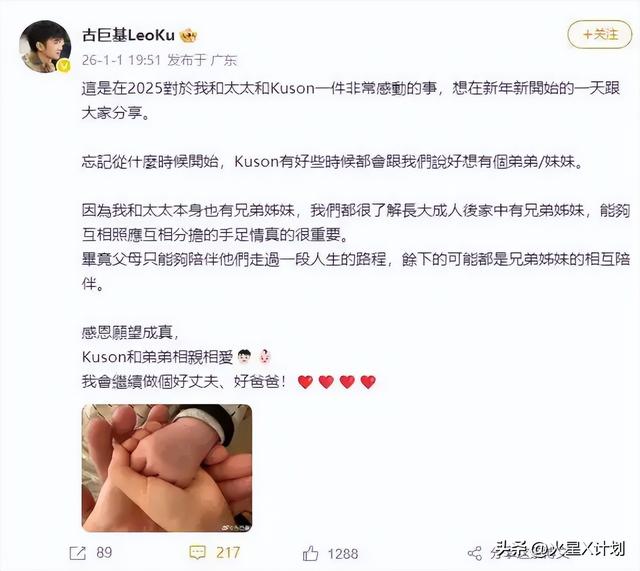Tap the thumbs-up like icon
Image resolution: width=640 pixels, height=571 pixels.
point(311,553)
